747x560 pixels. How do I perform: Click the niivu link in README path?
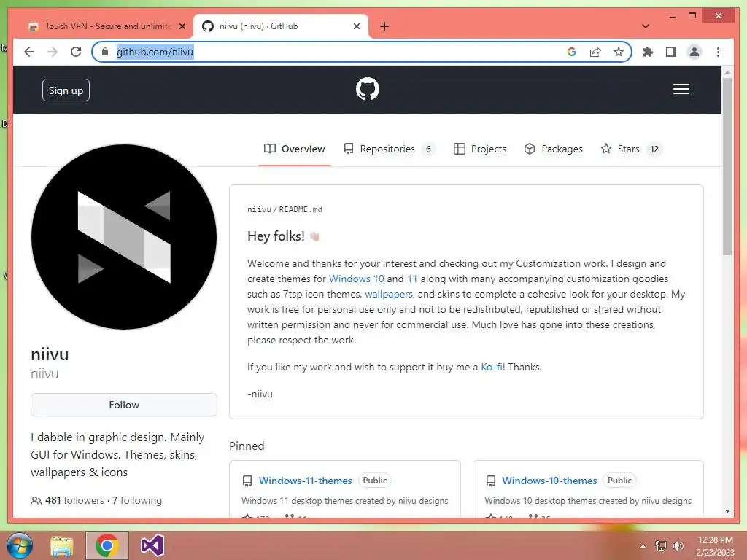259,209
